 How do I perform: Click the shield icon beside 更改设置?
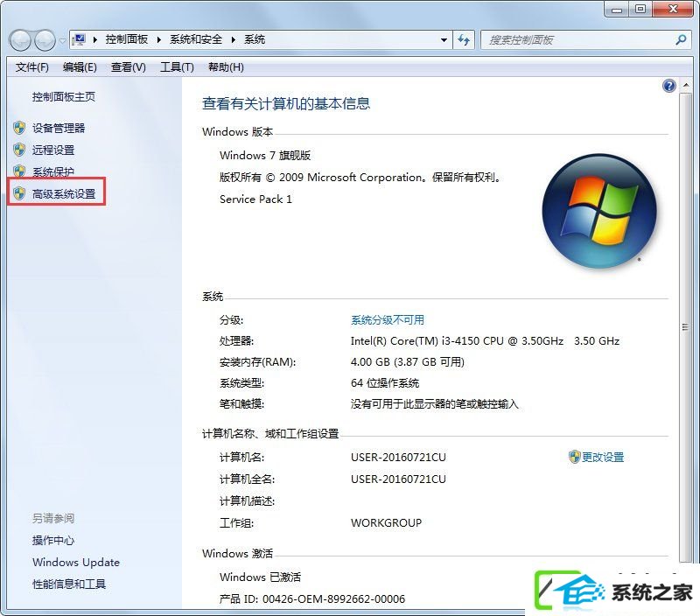[574, 457]
